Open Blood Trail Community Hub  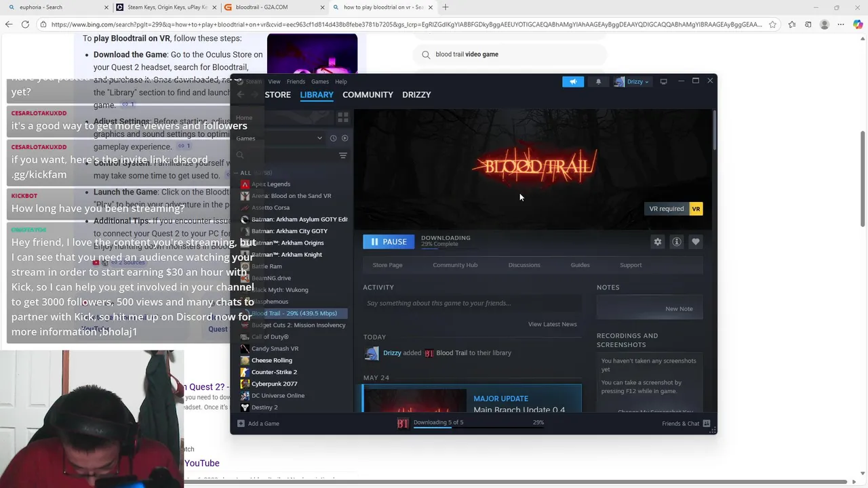pyautogui.click(x=455, y=265)
